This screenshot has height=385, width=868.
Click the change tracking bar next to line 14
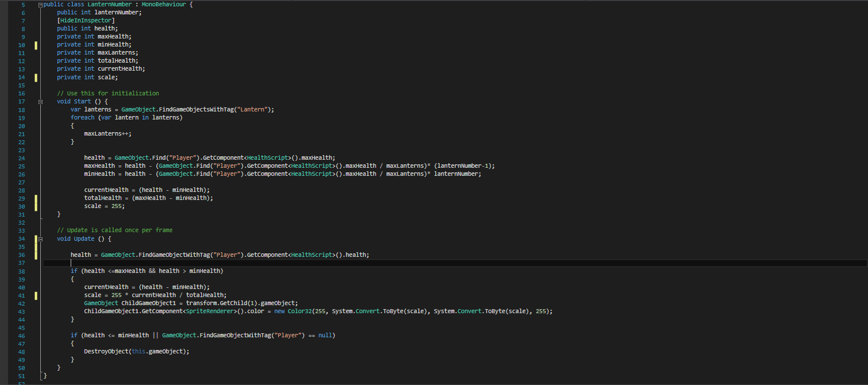coord(36,76)
